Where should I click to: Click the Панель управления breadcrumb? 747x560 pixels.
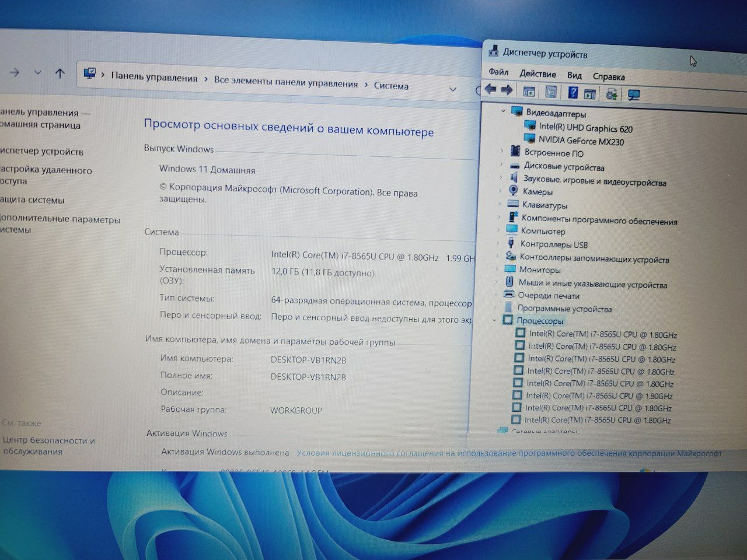[154, 77]
